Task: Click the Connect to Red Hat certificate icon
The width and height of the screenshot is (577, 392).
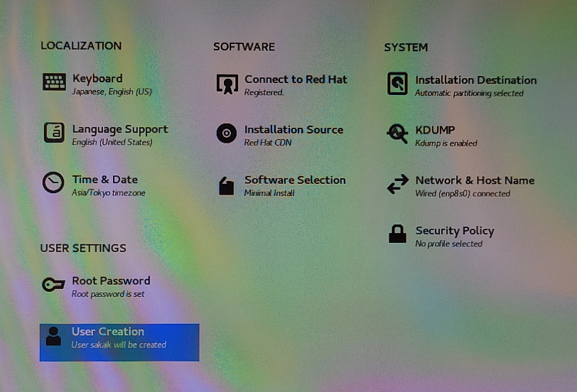Action: coord(227,84)
